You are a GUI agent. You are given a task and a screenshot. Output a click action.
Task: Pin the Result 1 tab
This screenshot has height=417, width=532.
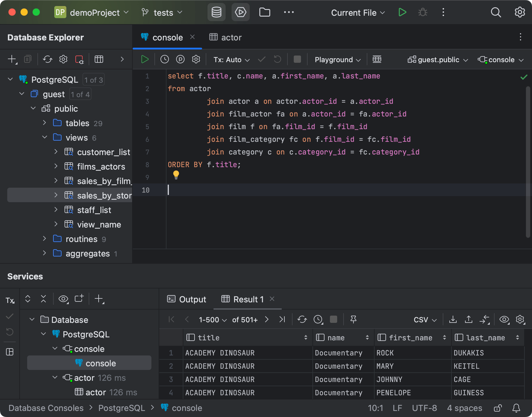point(353,319)
